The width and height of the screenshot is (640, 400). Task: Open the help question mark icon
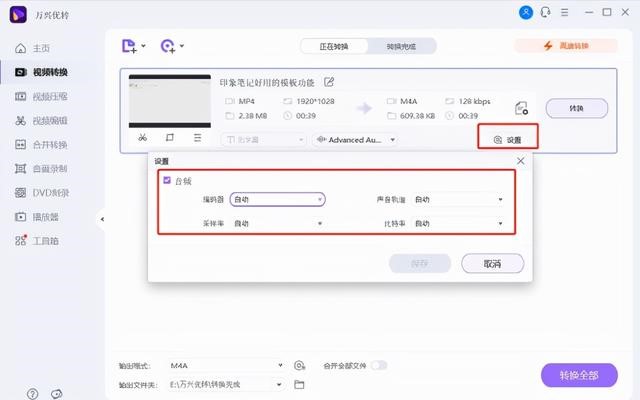click(33, 394)
